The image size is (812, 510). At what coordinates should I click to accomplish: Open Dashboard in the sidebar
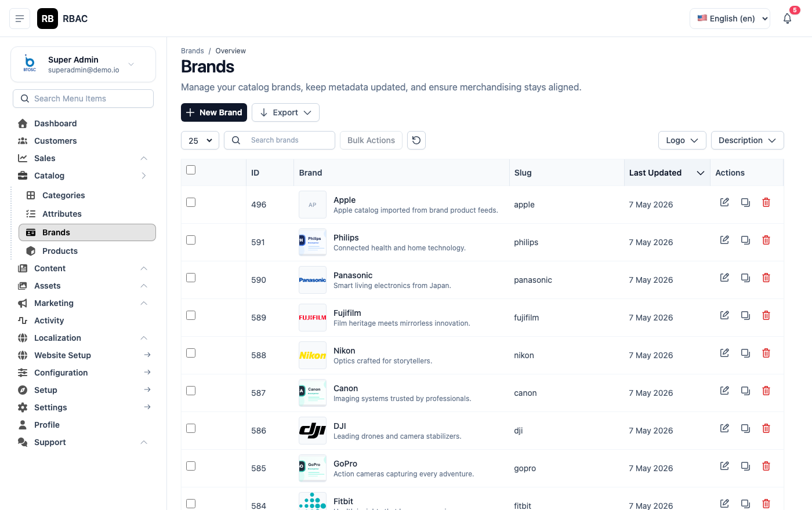(x=55, y=123)
